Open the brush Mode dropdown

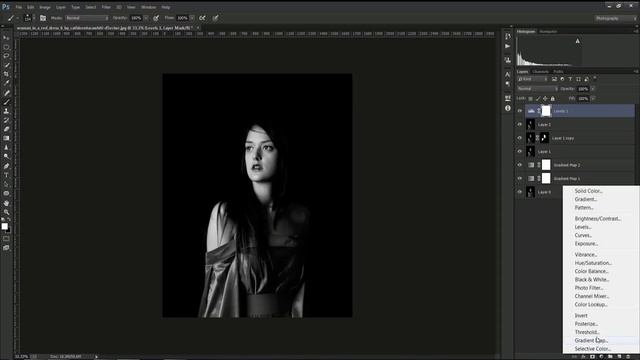(x=87, y=18)
